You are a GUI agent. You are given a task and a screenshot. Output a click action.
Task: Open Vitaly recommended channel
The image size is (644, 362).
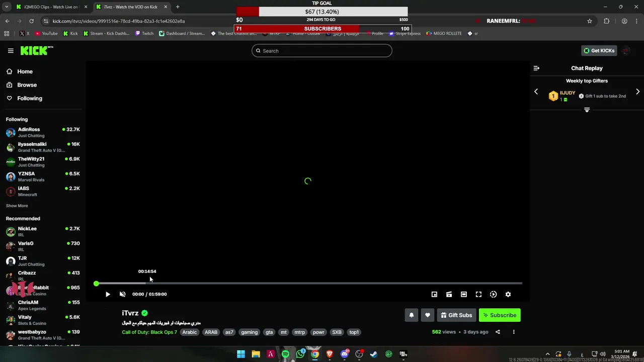coord(43,320)
